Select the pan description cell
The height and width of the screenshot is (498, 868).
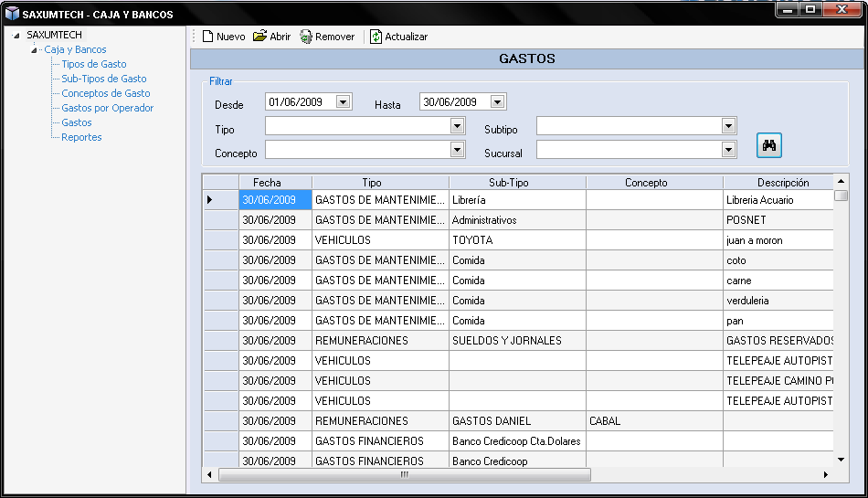pos(778,321)
